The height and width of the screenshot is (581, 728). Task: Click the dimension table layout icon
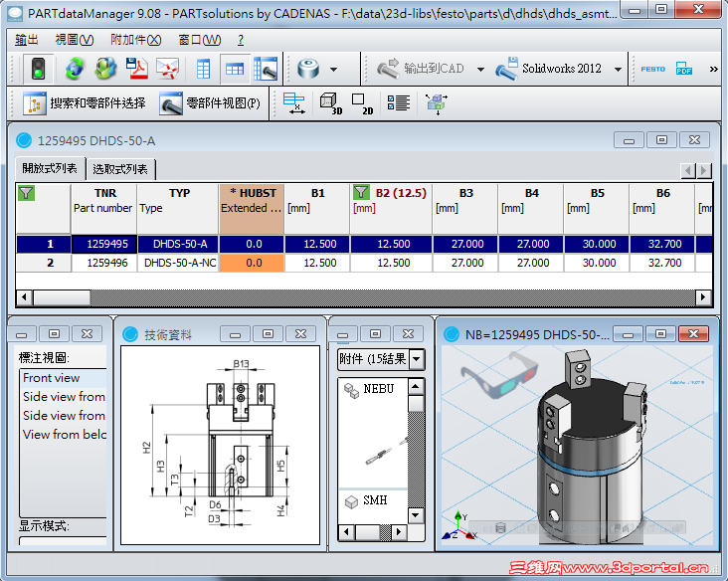click(x=294, y=103)
